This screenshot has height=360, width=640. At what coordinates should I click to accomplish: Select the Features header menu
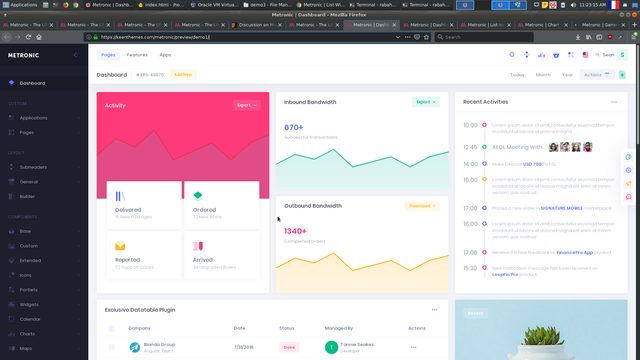tap(137, 55)
